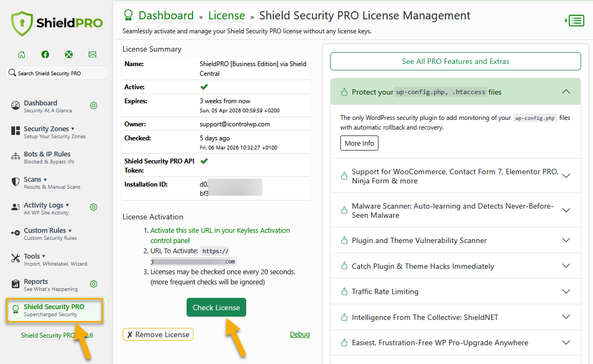Expand Traffic Rate Limiting section

tap(455, 291)
